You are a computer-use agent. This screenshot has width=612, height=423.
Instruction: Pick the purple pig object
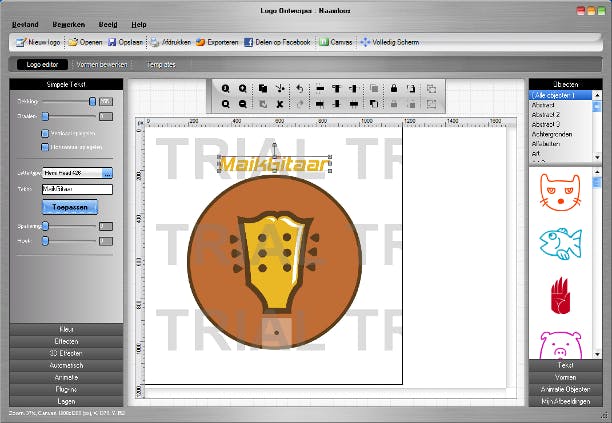tap(561, 345)
